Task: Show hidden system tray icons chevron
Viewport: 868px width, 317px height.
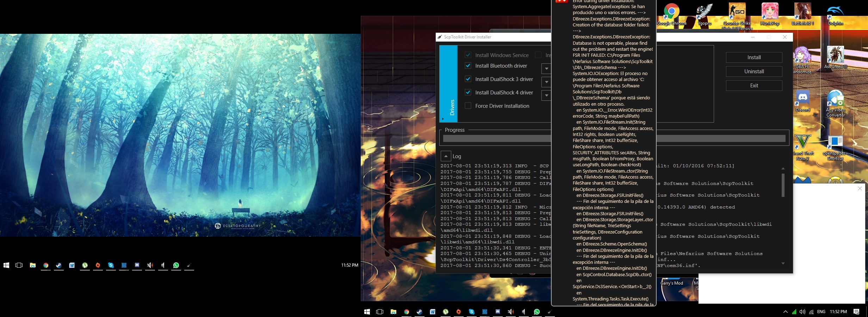Action: 785,312
